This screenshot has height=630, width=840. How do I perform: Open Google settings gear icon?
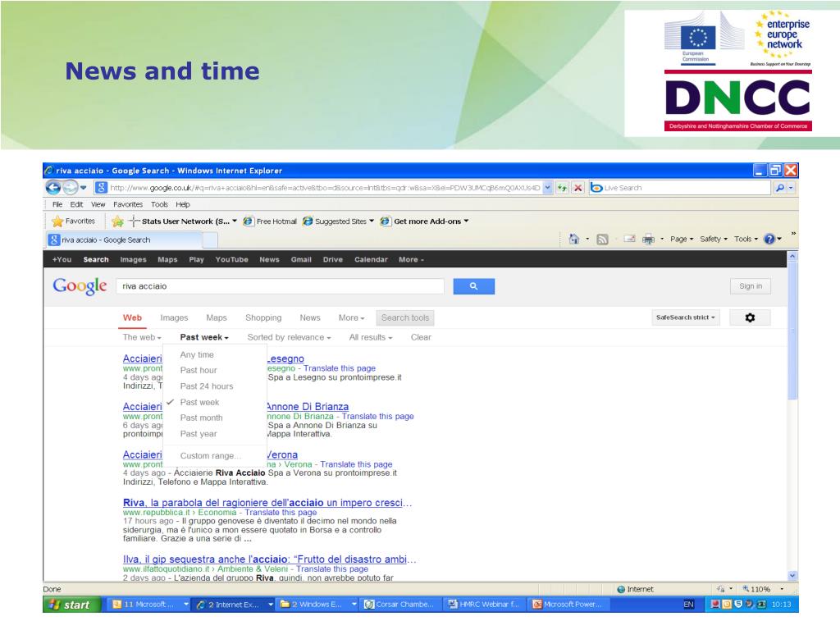tap(750, 317)
